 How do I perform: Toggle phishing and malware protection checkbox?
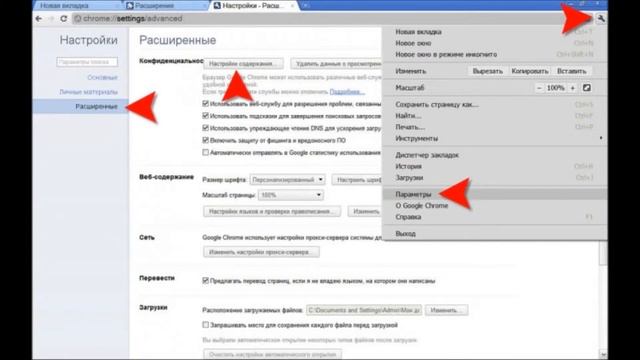[206, 140]
